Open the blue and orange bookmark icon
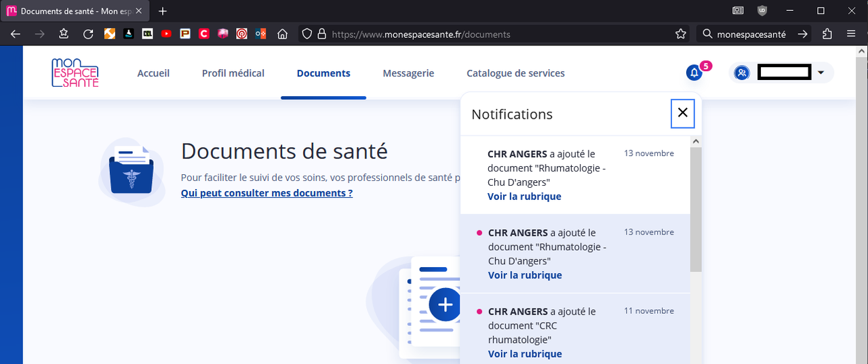The width and height of the screenshot is (868, 364). click(x=260, y=34)
